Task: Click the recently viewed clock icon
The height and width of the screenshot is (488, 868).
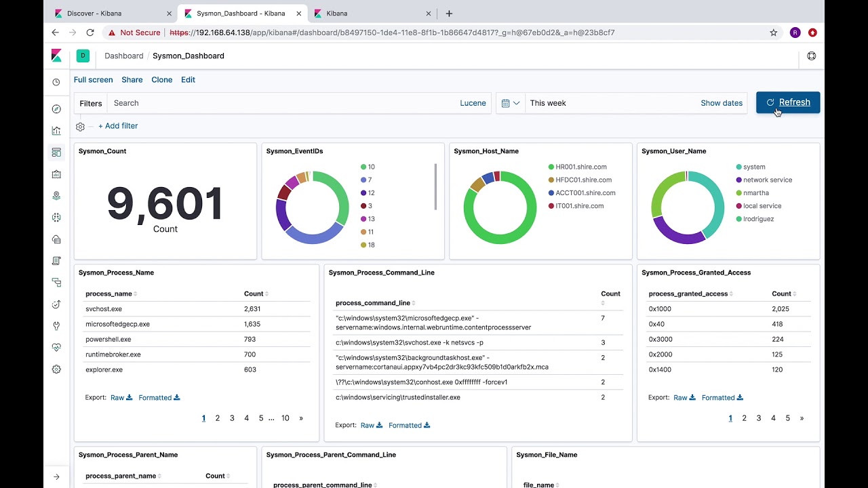Action: pos(56,82)
